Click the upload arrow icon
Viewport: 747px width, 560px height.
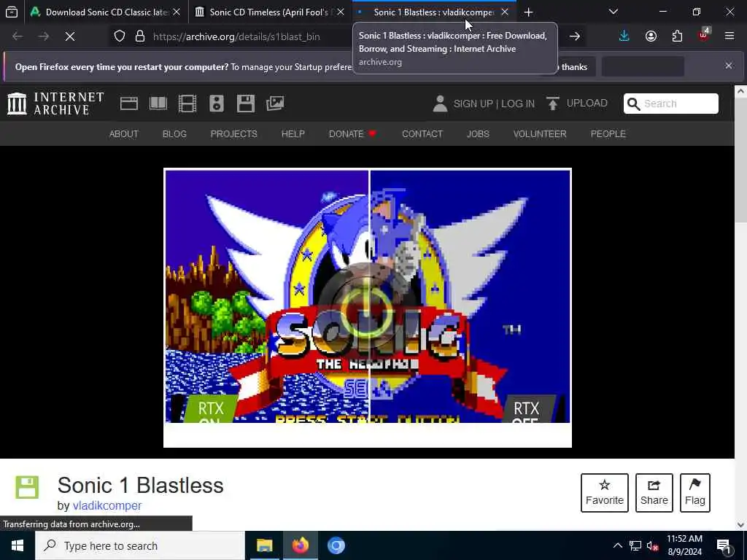click(x=553, y=104)
